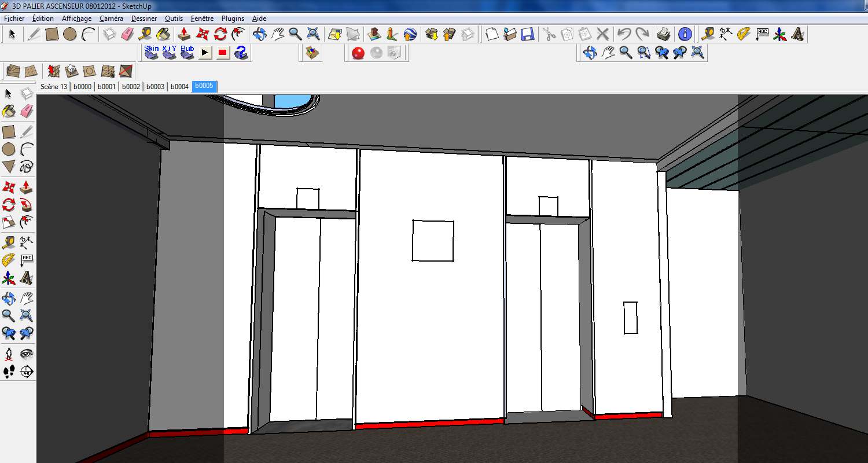Select the Follow Me tool
This screenshot has height=463, width=868.
pyautogui.click(x=26, y=204)
